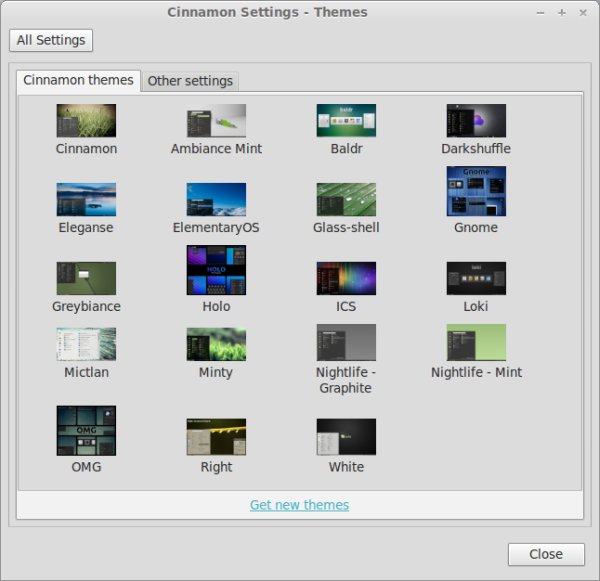Close window using the title bar X

coord(583,13)
